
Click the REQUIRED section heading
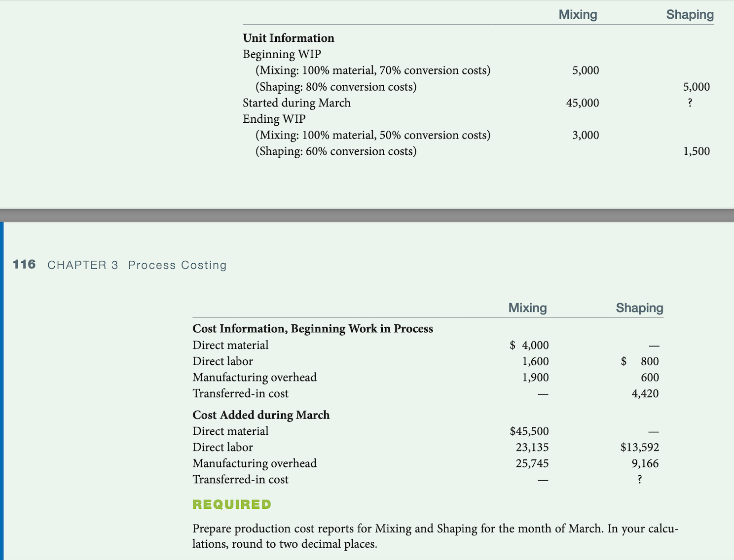click(231, 504)
